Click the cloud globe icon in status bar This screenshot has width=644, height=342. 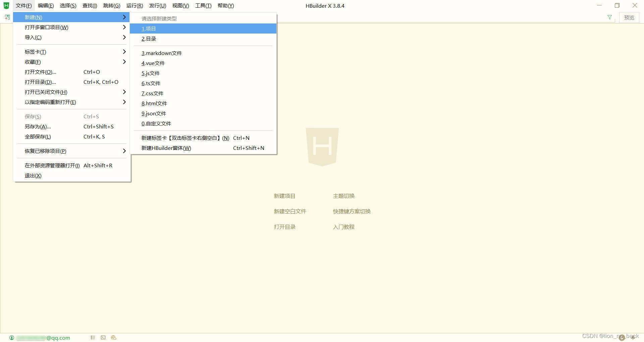pos(114,338)
